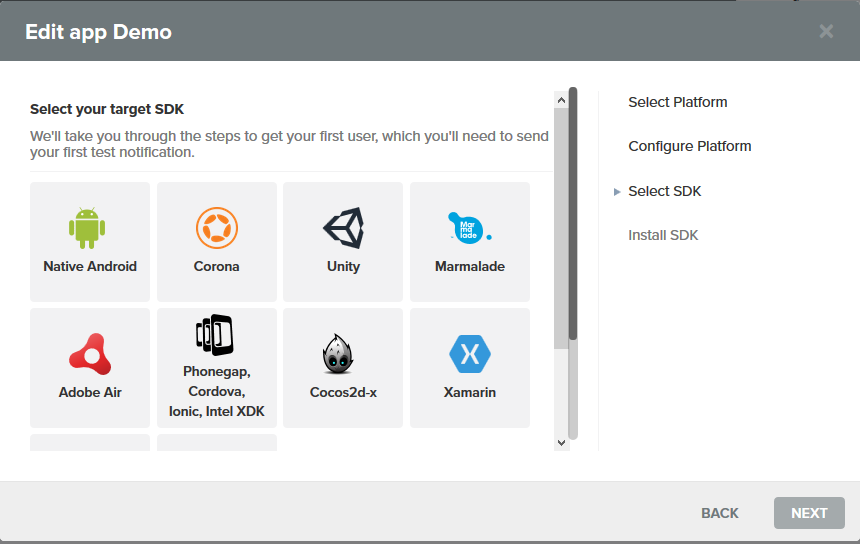
Task: Click the Xamarin tile label text
Action: [x=469, y=393]
